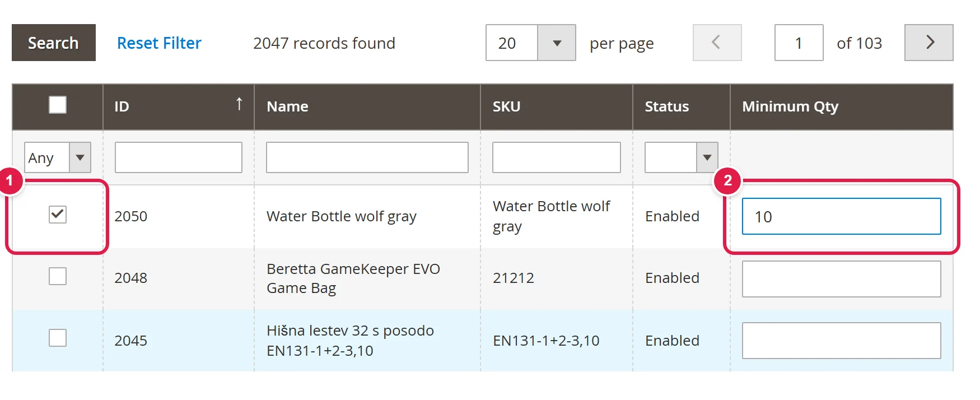Screen dimensions: 980x400
Task: Sort by the Status column header
Action: point(682,106)
